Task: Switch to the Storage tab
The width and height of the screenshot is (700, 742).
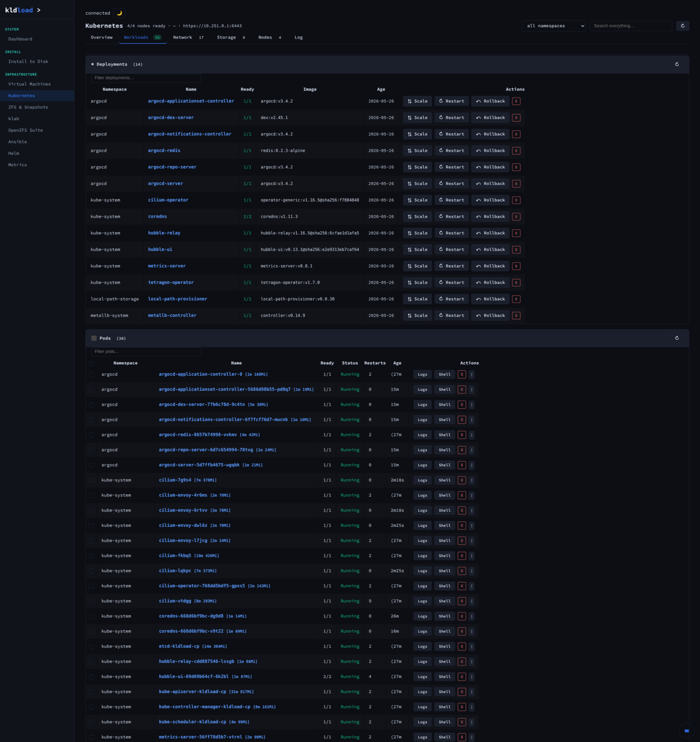Action: (230, 38)
